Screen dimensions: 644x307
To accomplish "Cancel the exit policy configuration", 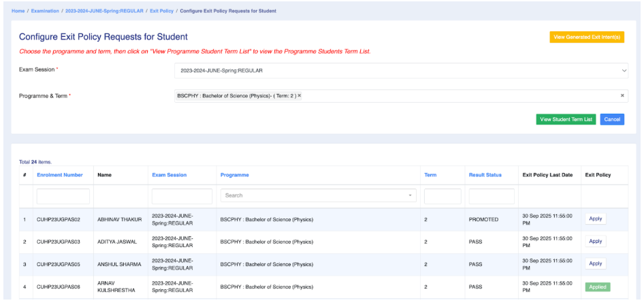I will pyautogui.click(x=612, y=119).
